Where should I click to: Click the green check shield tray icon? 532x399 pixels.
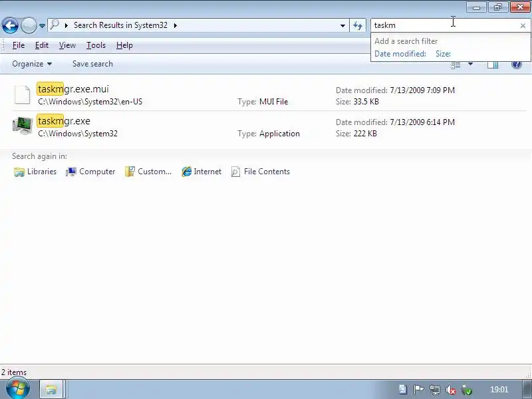467,390
